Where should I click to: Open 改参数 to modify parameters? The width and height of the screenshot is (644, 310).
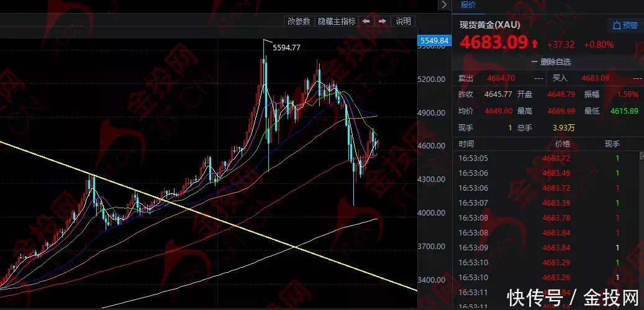[x=298, y=21]
